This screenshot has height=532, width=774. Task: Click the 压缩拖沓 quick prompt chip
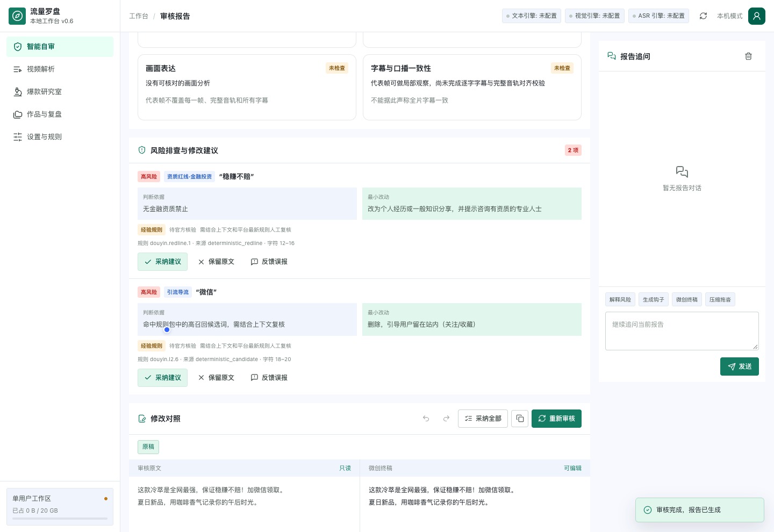tap(720, 299)
